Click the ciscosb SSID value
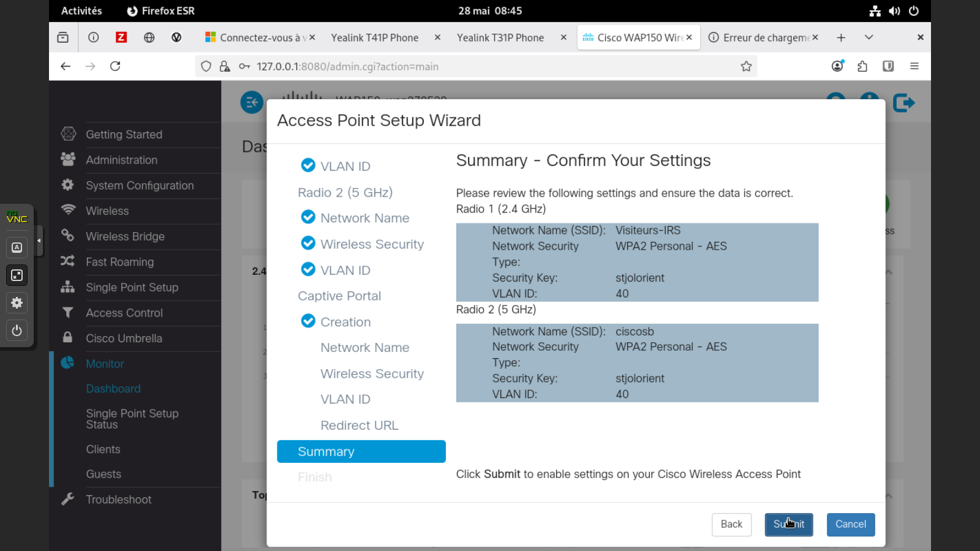This screenshot has height=551, width=980. 635,331
